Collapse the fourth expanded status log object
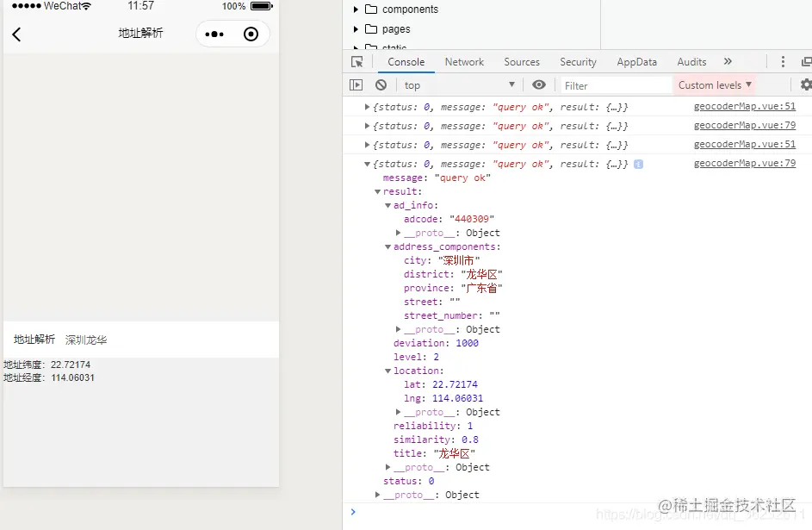This screenshot has height=530, width=812. [x=367, y=164]
